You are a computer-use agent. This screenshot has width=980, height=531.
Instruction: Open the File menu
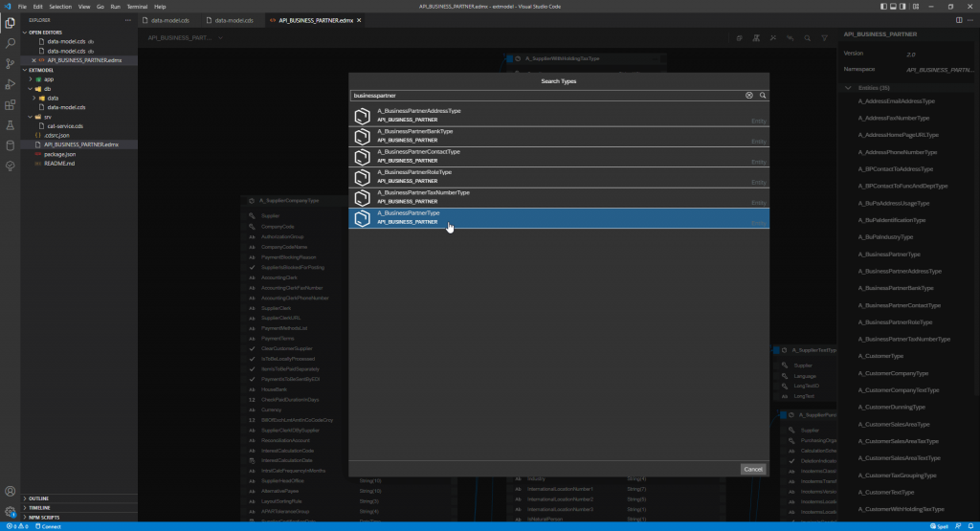click(x=22, y=7)
